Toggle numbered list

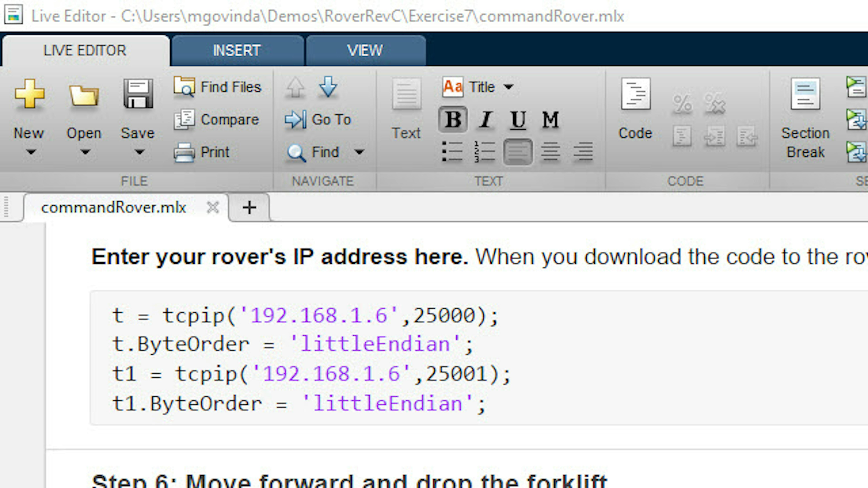click(484, 152)
